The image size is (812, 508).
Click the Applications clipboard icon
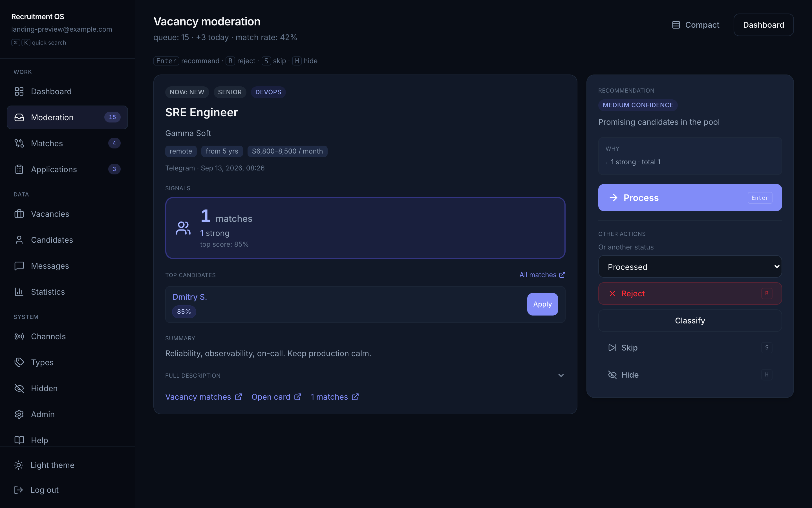pos(19,169)
